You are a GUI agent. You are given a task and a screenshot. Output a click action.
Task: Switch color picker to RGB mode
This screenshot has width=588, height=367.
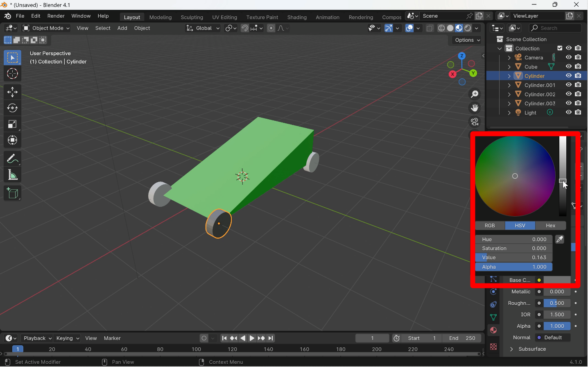(x=490, y=226)
